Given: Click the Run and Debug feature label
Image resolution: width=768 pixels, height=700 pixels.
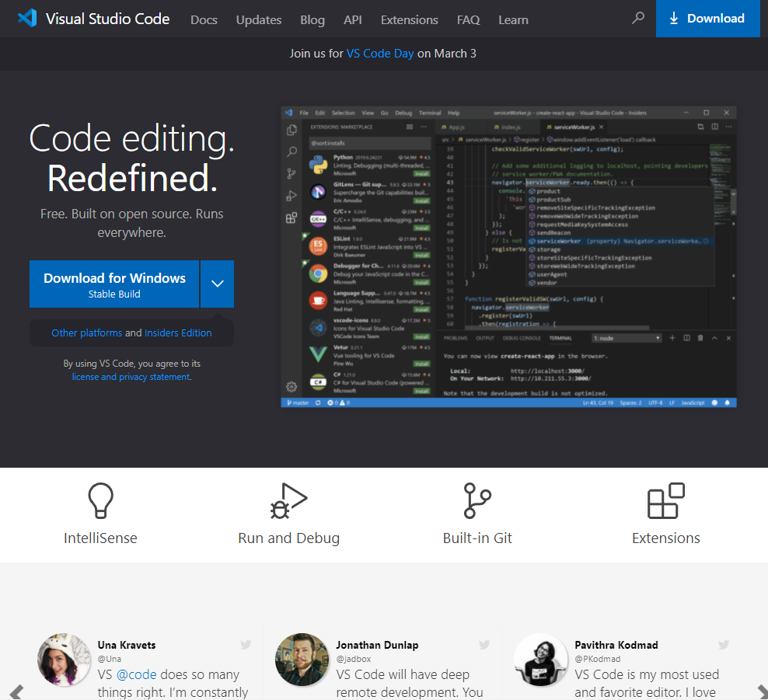Looking at the screenshot, I should [x=288, y=538].
